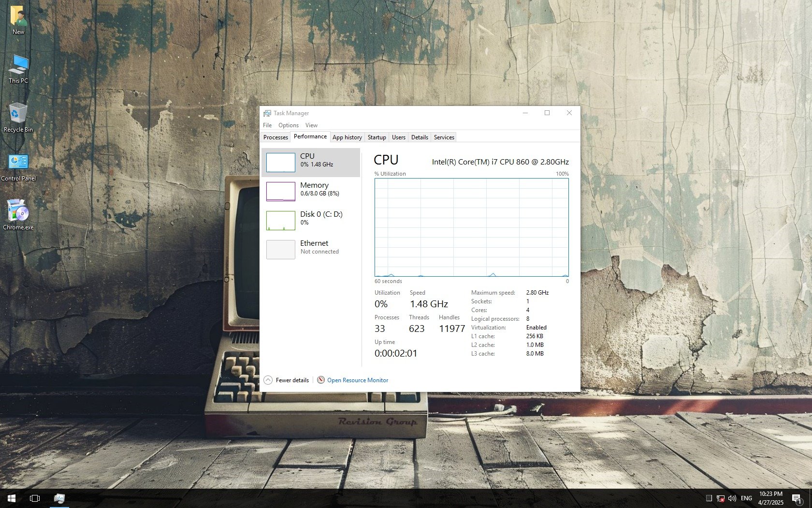Click the Processes count "33"
Viewport: 812px width, 508px height.
click(x=380, y=329)
